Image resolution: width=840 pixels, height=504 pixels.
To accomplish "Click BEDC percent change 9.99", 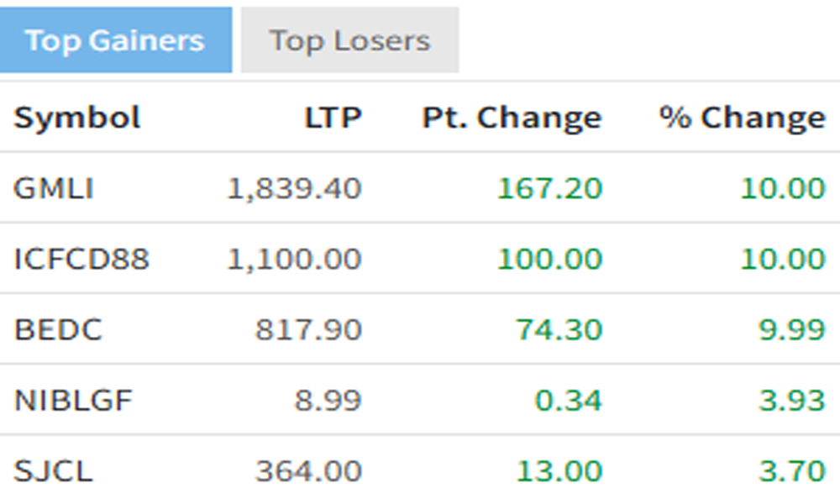I will 791,329.
